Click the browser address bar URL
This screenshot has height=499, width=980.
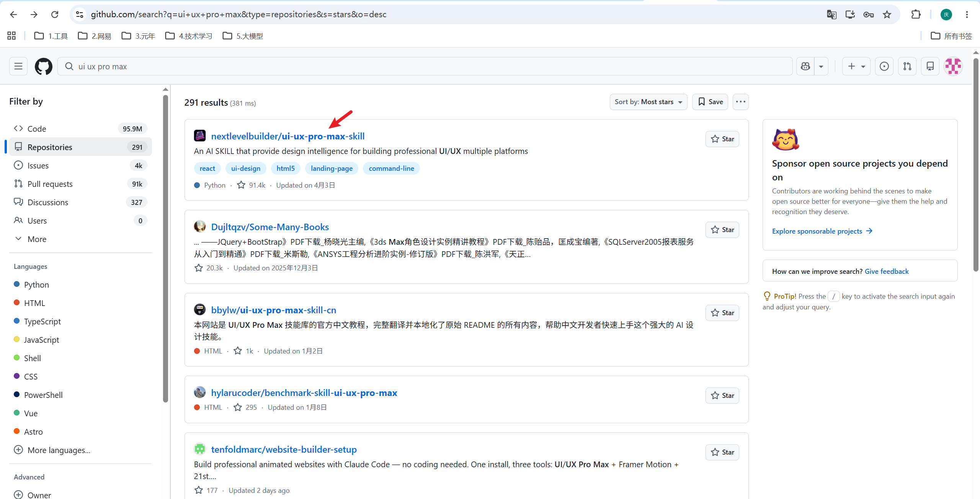coord(238,15)
